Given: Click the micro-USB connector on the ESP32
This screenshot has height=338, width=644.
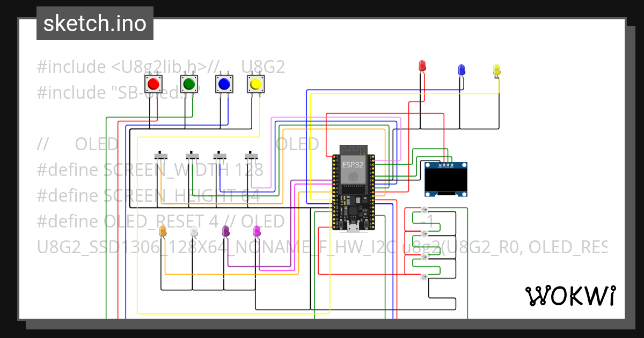Looking at the screenshot, I should pos(354,228).
